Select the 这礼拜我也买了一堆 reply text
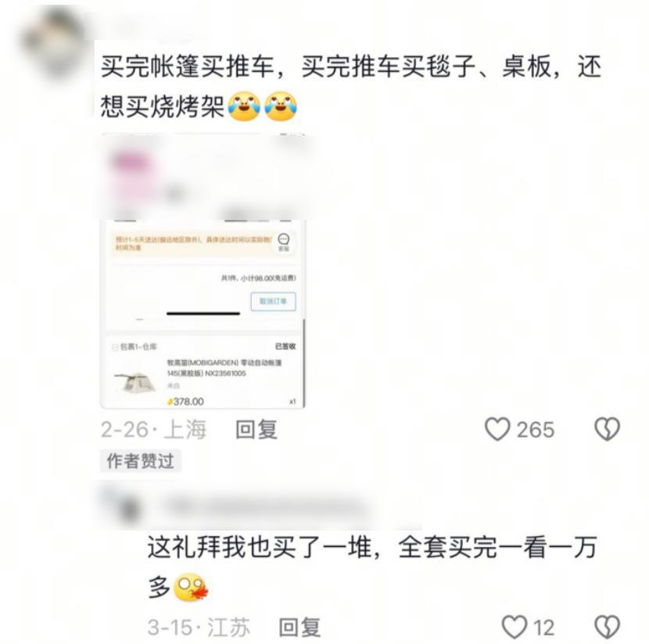Image resolution: width=649 pixels, height=644 pixels. point(371,567)
